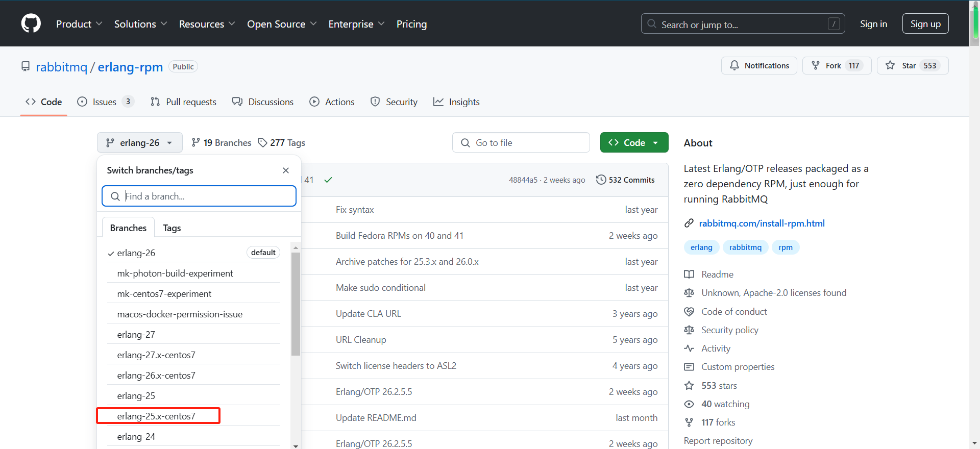Image resolution: width=980 pixels, height=449 pixels.
Task: Open the green Code dropdown button
Action: pyautogui.click(x=634, y=143)
